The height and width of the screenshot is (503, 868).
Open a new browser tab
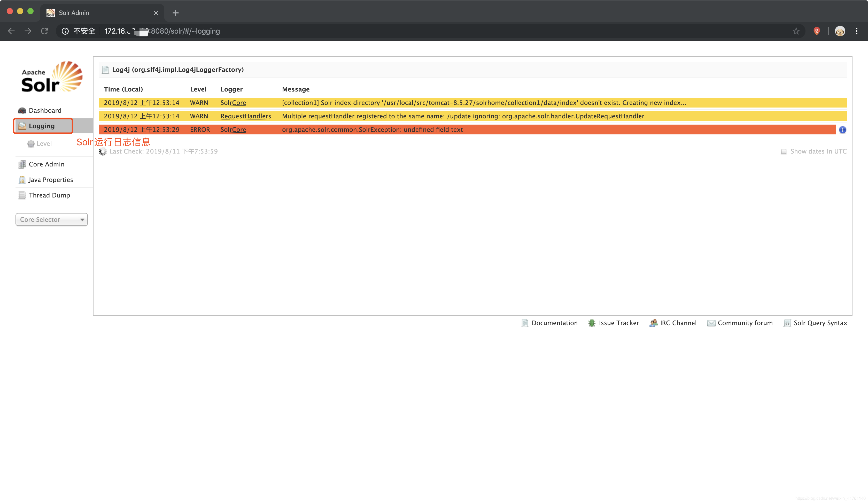176,13
